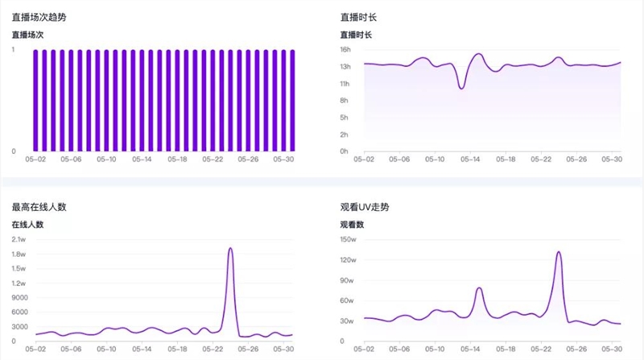Screen dimensions: 644x360
Task: Click the 05-02 date label under 观看数 chart
Action: [x=364, y=350]
